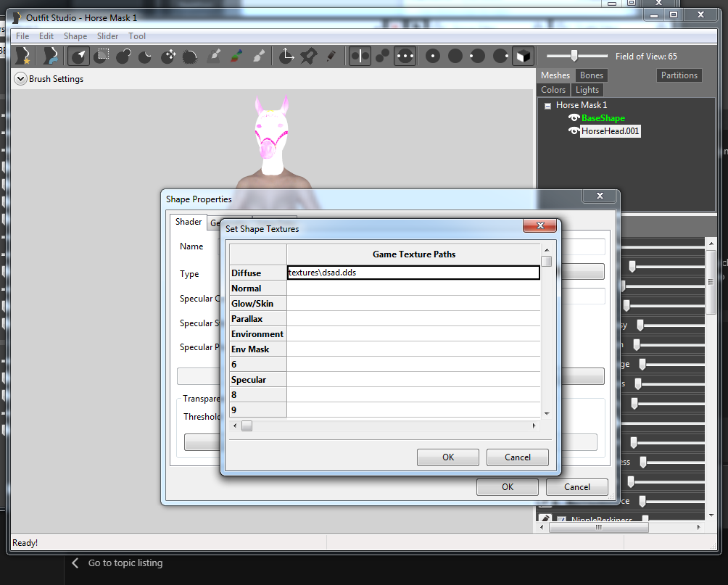This screenshot has height=585, width=728.
Task: Collapse the Horse Mask 1 tree node
Action: (x=548, y=105)
